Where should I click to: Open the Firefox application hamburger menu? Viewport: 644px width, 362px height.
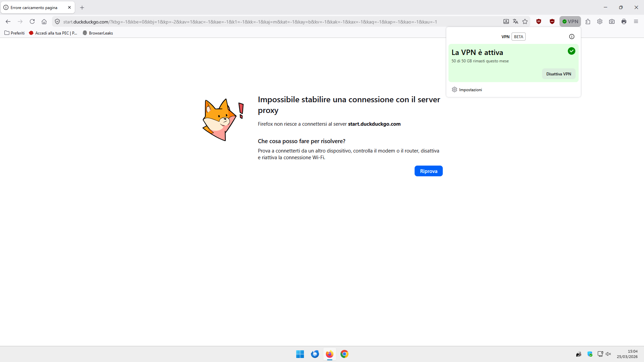636,21
